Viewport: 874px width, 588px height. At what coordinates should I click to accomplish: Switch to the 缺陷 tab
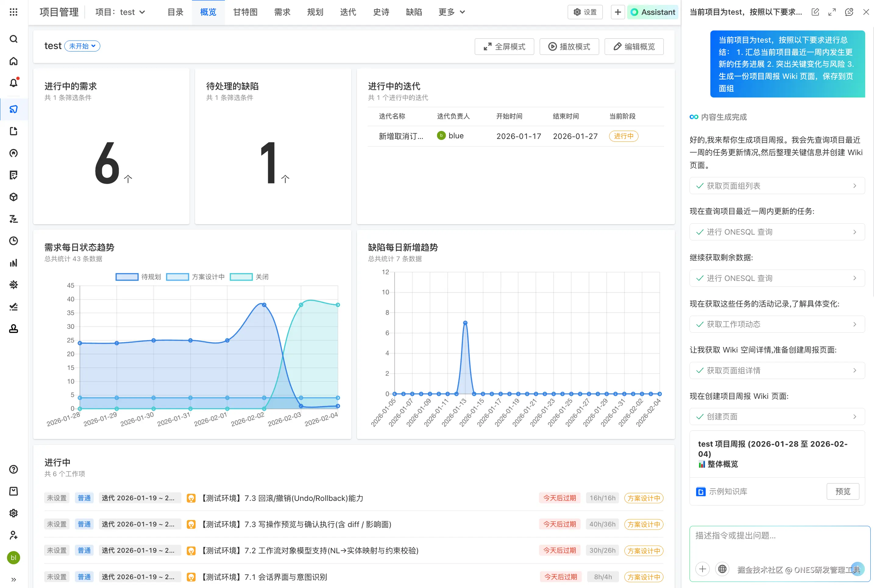414,12
